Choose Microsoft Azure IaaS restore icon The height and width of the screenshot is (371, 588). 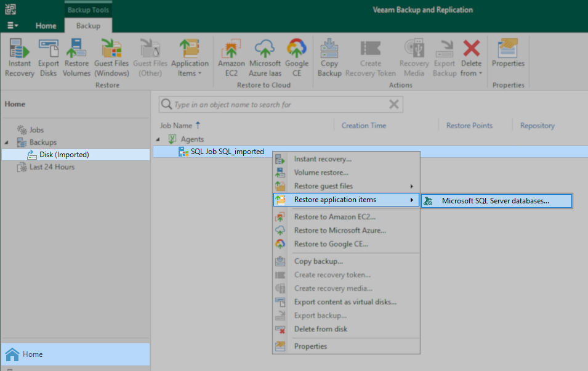[x=265, y=58]
